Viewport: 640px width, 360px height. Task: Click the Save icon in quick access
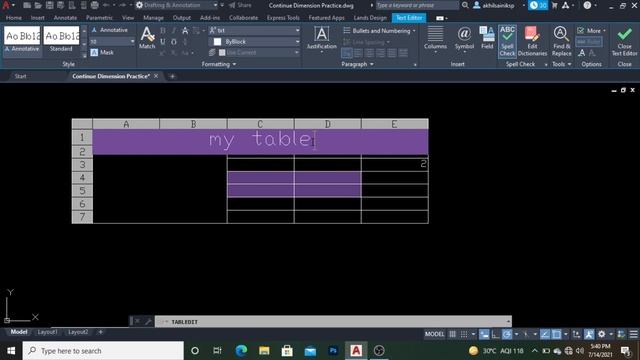click(49, 5)
